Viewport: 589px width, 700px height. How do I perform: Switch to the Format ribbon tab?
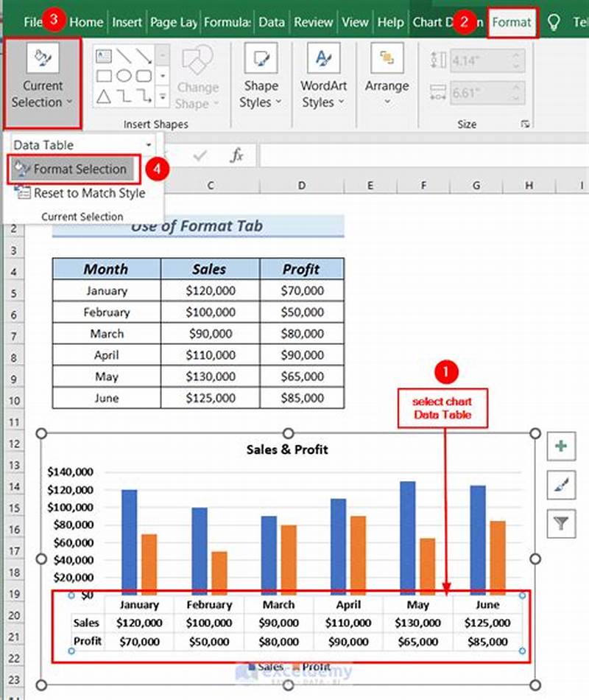pos(512,23)
